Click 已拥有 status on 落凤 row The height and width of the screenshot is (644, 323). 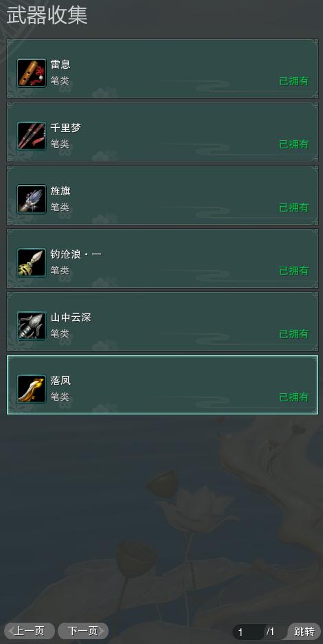[294, 397]
